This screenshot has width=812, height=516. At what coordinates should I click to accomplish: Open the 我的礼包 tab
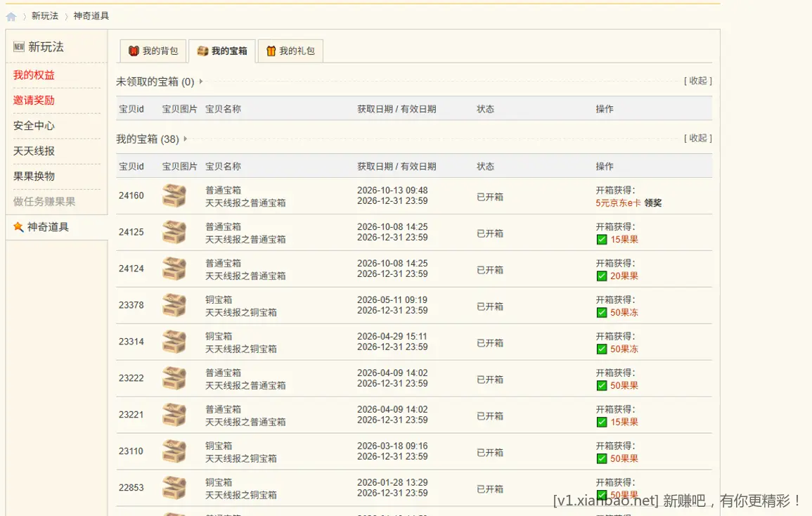click(x=290, y=51)
